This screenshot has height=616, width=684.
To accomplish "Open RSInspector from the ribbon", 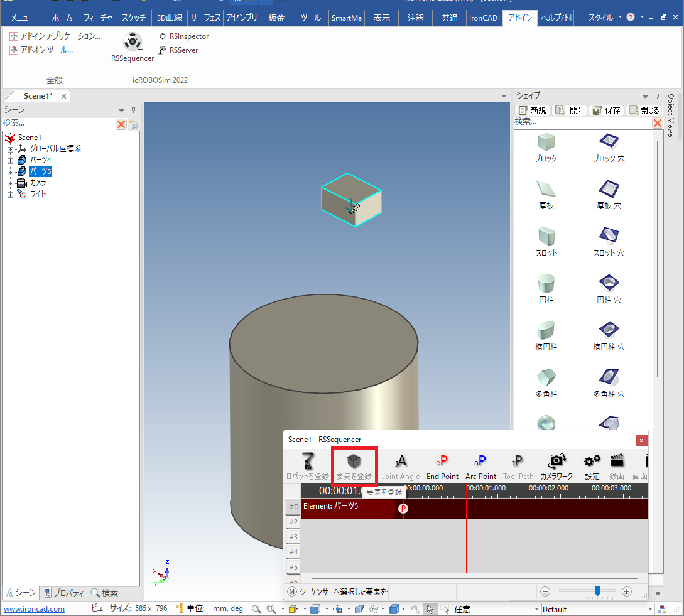I will coord(183,36).
